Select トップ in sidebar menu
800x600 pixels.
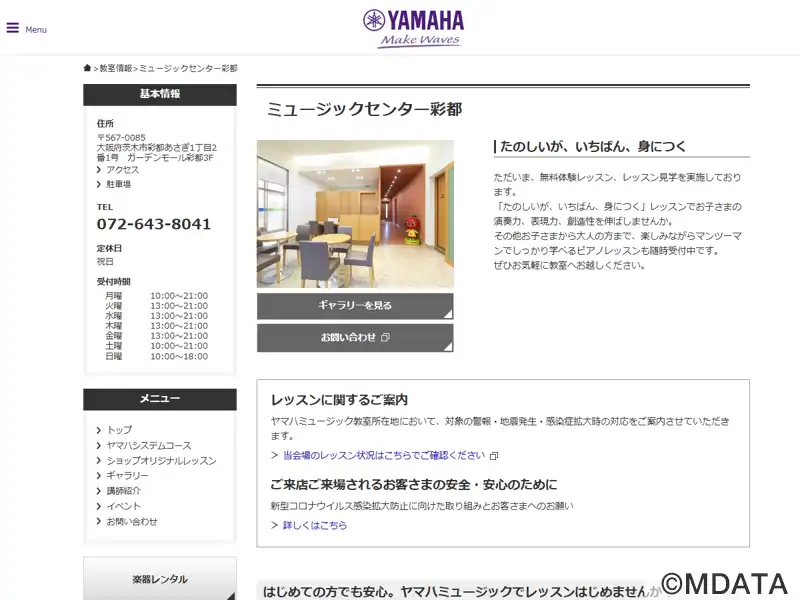[119, 430]
